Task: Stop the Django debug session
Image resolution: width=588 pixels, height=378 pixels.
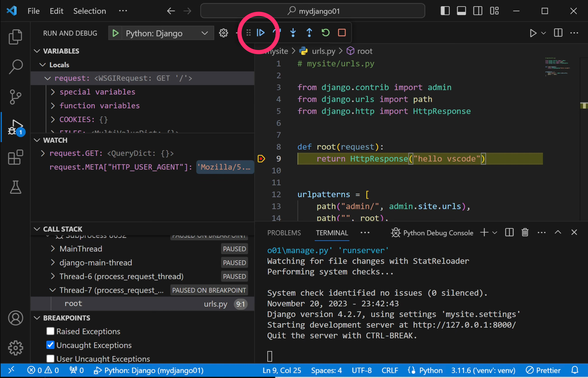Action: pyautogui.click(x=341, y=33)
